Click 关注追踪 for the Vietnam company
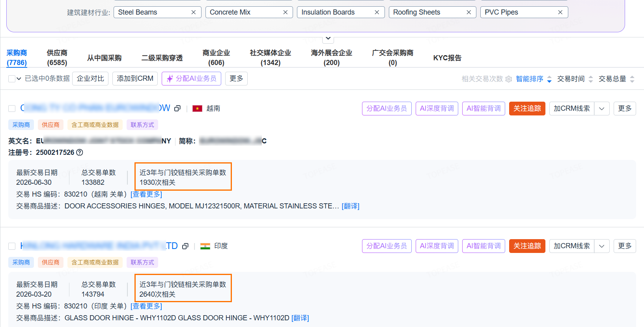644x327 pixels. tap(527, 108)
